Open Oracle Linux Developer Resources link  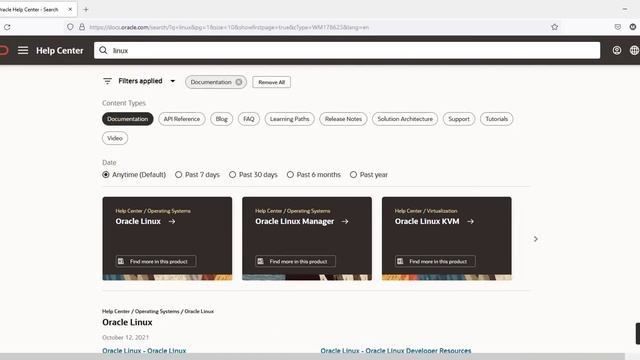396,351
